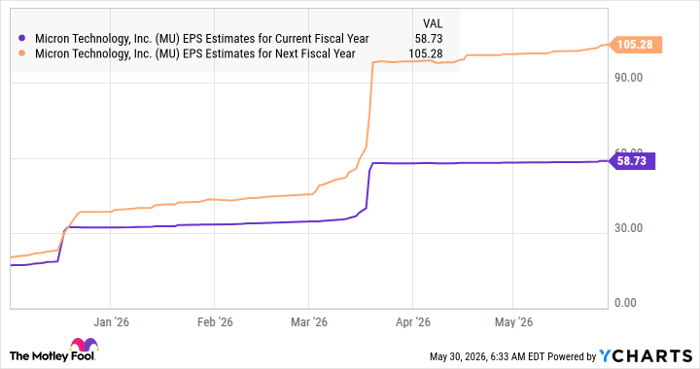This screenshot has height=369, width=700.
Task: Click the 105.28 value in the legend
Action: (x=425, y=54)
